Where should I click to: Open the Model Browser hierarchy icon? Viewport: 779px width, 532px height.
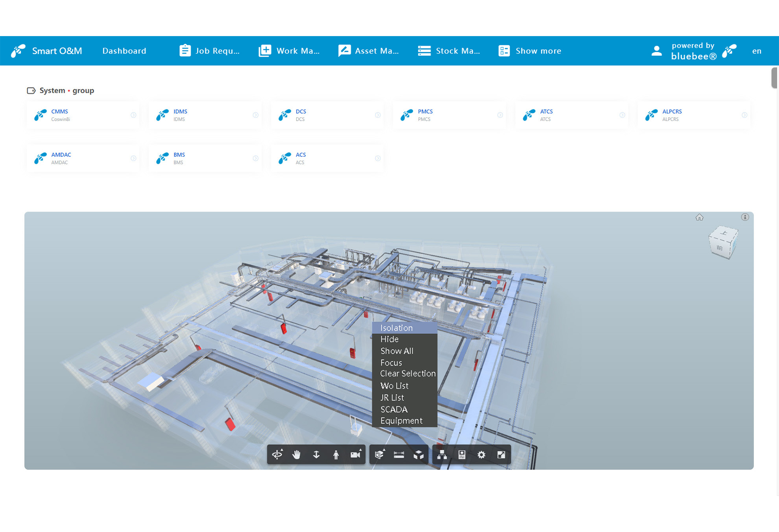click(442, 454)
